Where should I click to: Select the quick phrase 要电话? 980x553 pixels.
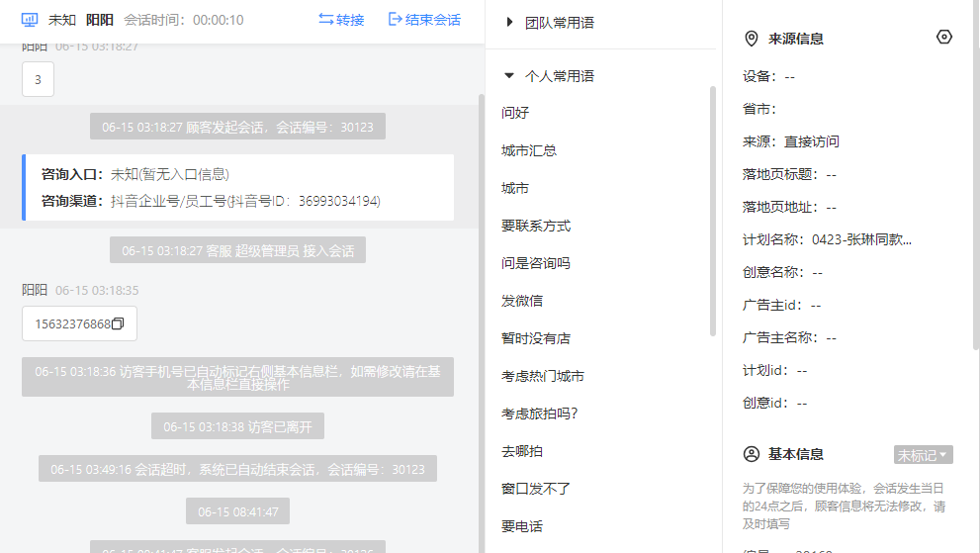(522, 526)
